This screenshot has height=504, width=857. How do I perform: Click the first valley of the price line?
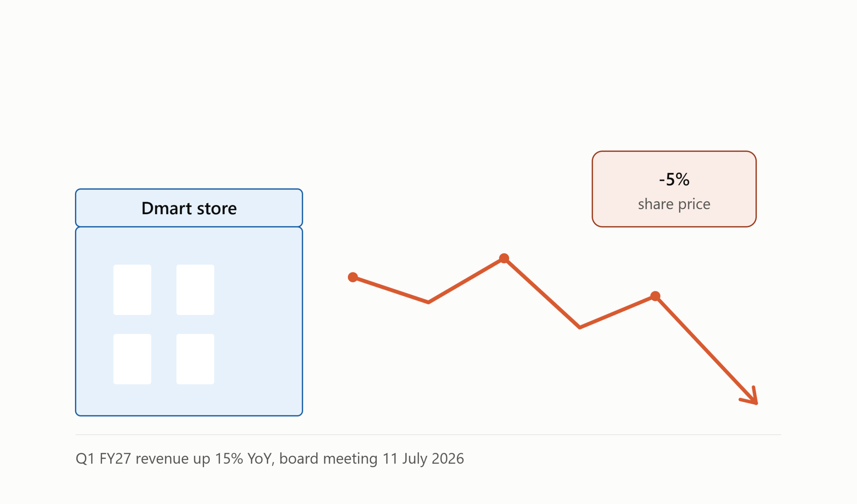point(428,302)
